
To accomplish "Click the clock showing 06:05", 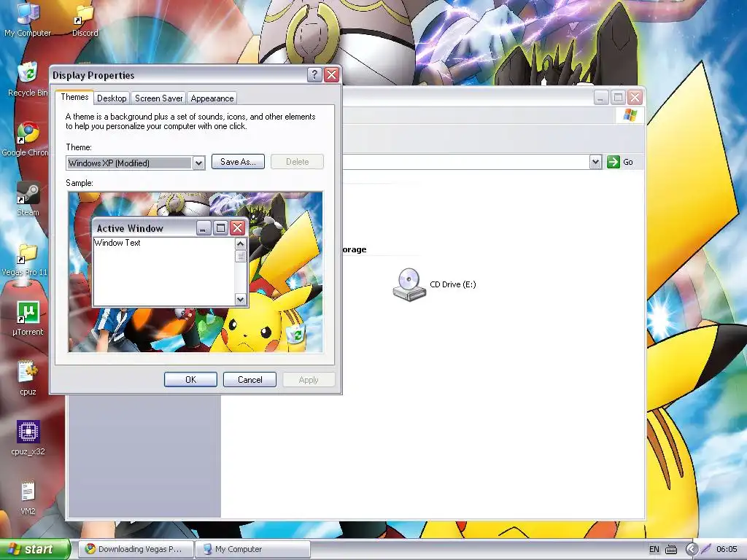I will [727, 549].
